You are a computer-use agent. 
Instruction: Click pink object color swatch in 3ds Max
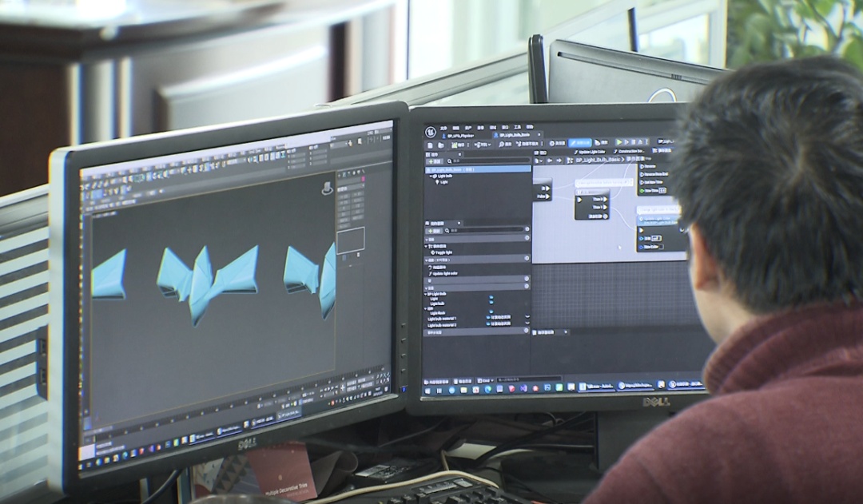(364, 179)
